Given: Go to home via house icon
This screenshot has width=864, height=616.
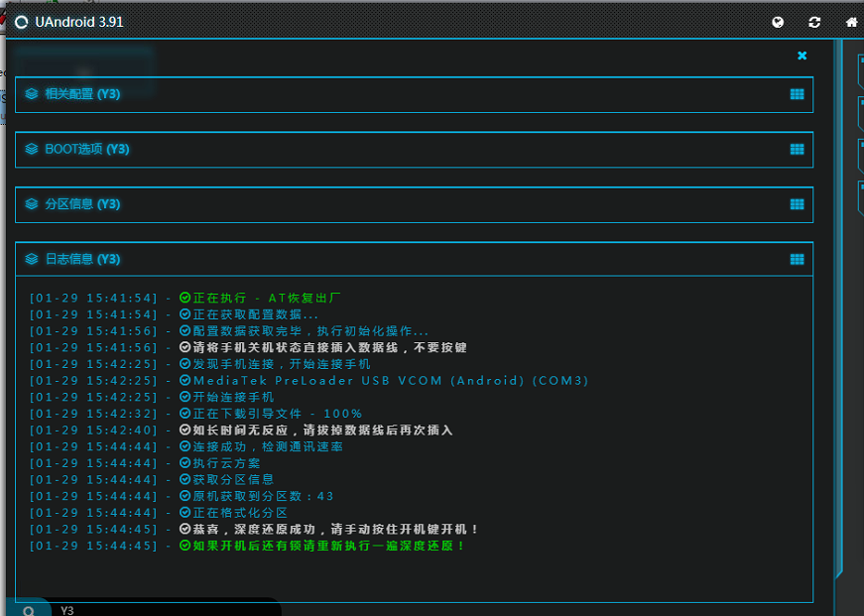Looking at the screenshot, I should pyautogui.click(x=851, y=22).
